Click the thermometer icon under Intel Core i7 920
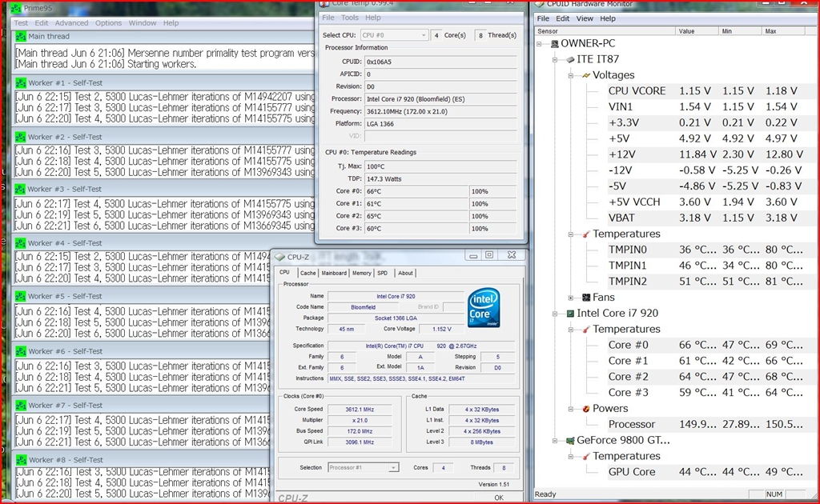 pos(586,330)
